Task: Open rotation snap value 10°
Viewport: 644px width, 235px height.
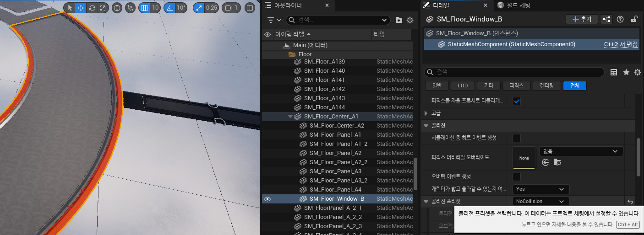Action: click(x=181, y=8)
